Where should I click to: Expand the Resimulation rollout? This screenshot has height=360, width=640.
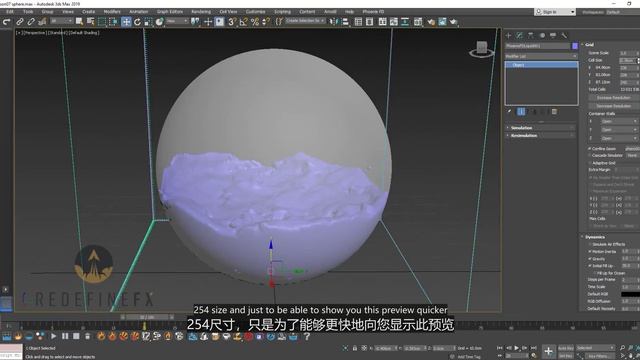point(540,136)
